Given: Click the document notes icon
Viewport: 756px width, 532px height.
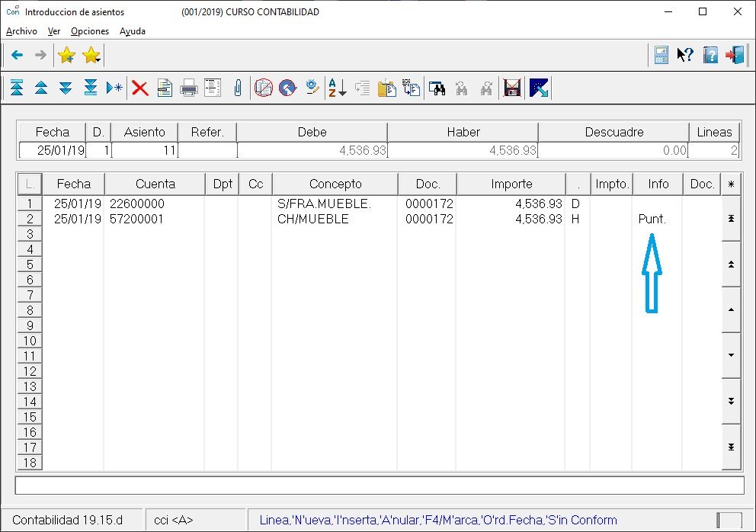Looking at the screenshot, I should (165, 88).
